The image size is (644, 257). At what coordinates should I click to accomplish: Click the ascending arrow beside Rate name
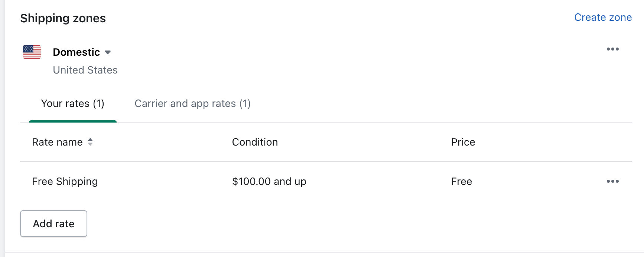coord(90,139)
